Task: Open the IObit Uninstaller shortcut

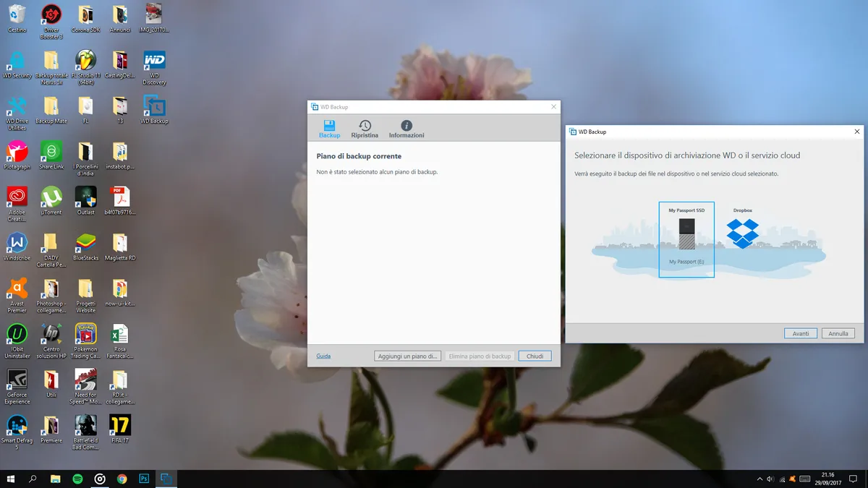Action: 17,341
